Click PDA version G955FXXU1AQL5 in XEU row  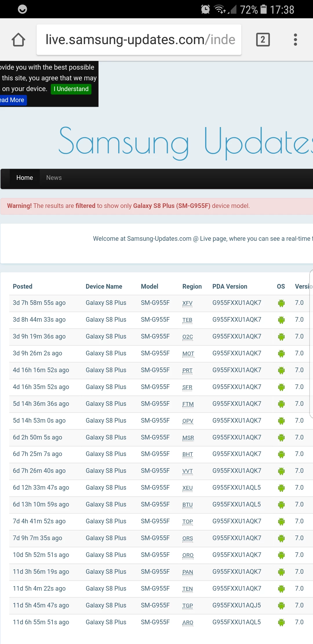point(236,487)
